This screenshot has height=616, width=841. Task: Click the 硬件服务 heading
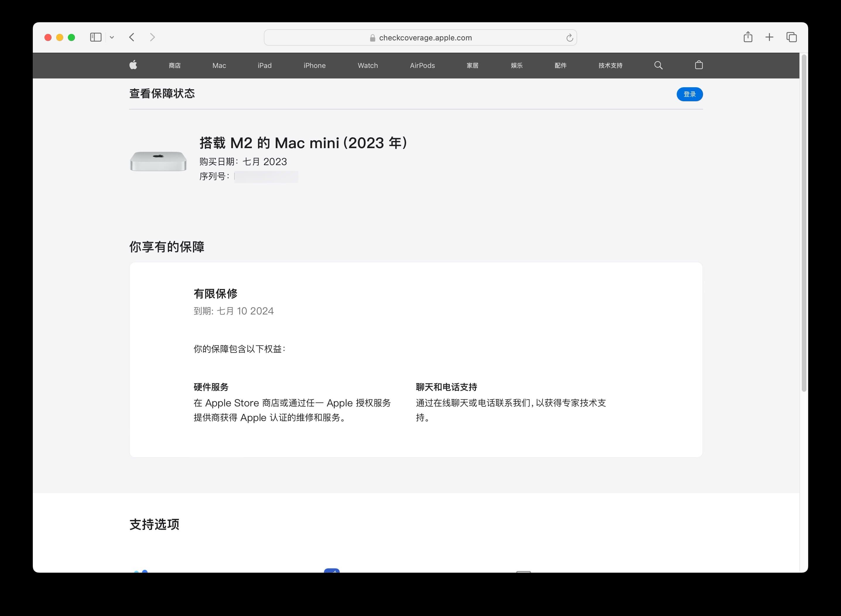[x=211, y=387]
